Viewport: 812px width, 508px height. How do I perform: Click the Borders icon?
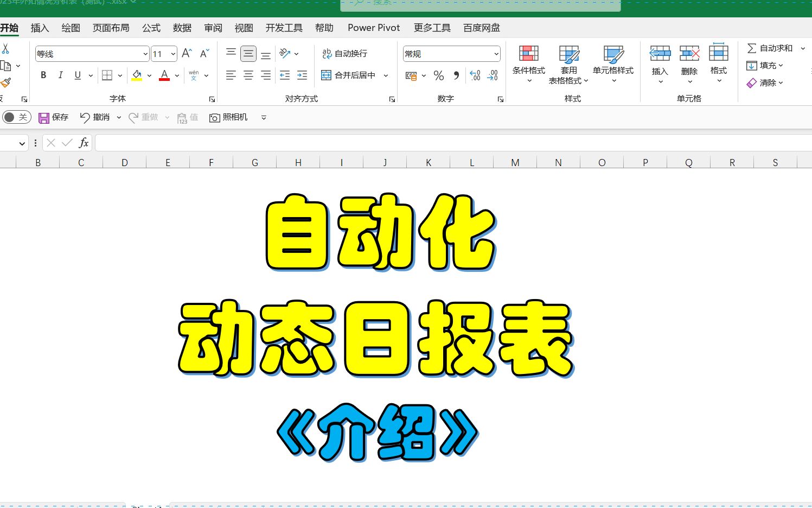pos(107,75)
